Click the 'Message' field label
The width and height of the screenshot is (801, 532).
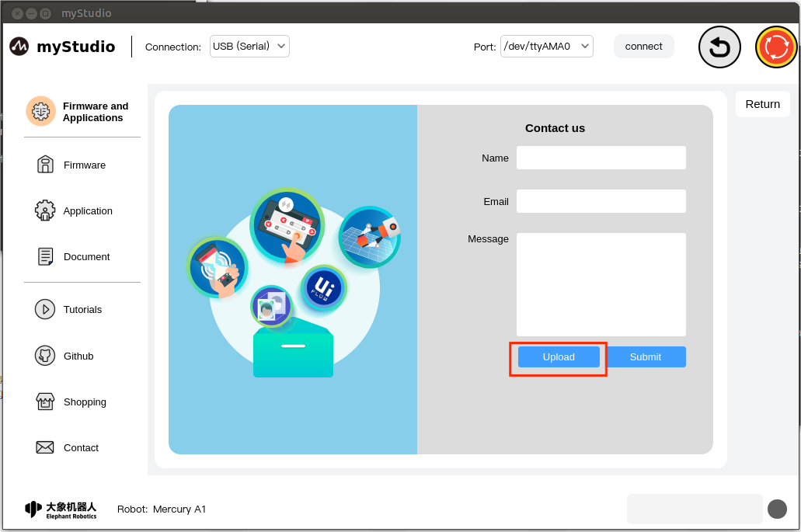tap(488, 239)
